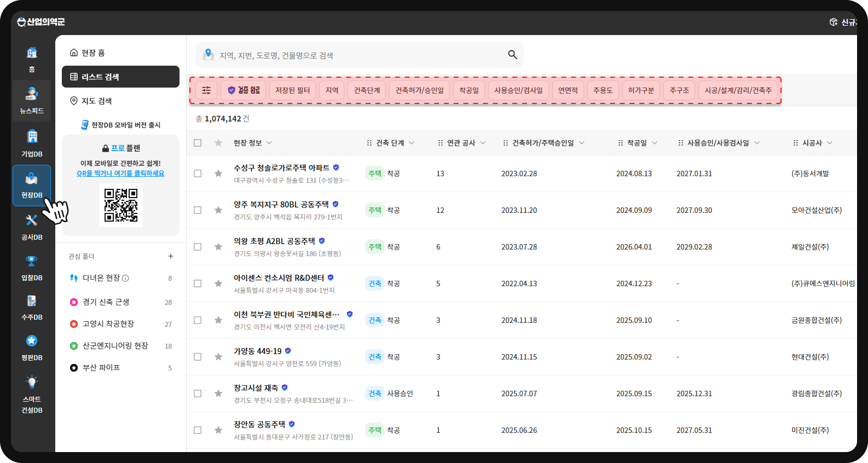Check the 의왕 초평 A2BL row checkbox
The height and width of the screenshot is (463, 868).
pyautogui.click(x=198, y=247)
